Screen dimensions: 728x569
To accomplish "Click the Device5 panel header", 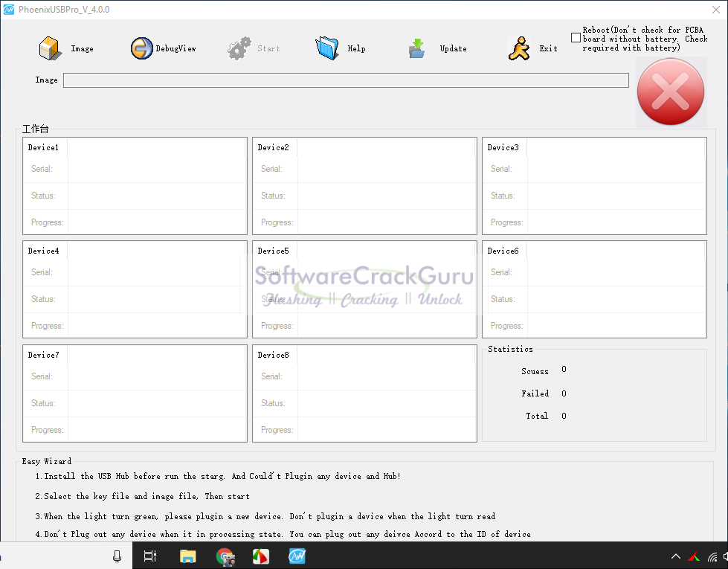I will coord(273,251).
